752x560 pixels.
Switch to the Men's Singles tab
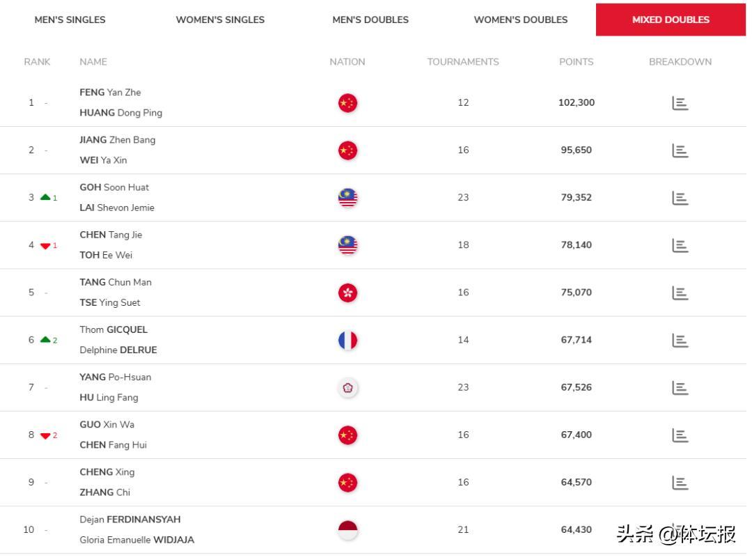(x=70, y=20)
